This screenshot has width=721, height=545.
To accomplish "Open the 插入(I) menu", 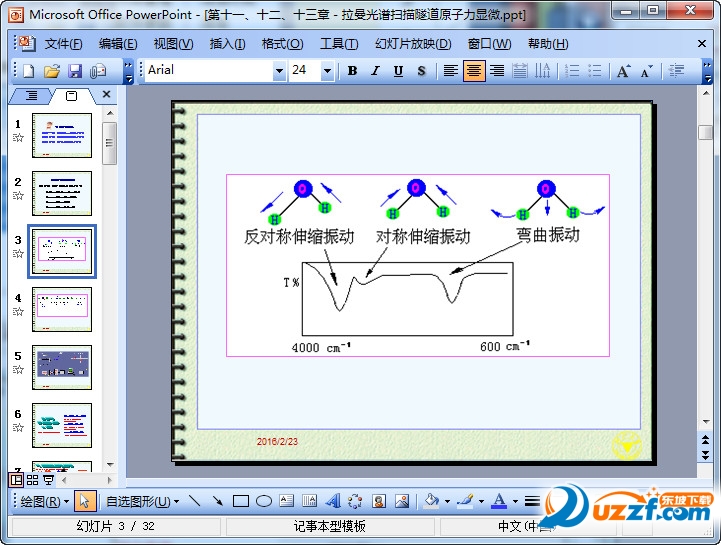I will tap(227, 44).
